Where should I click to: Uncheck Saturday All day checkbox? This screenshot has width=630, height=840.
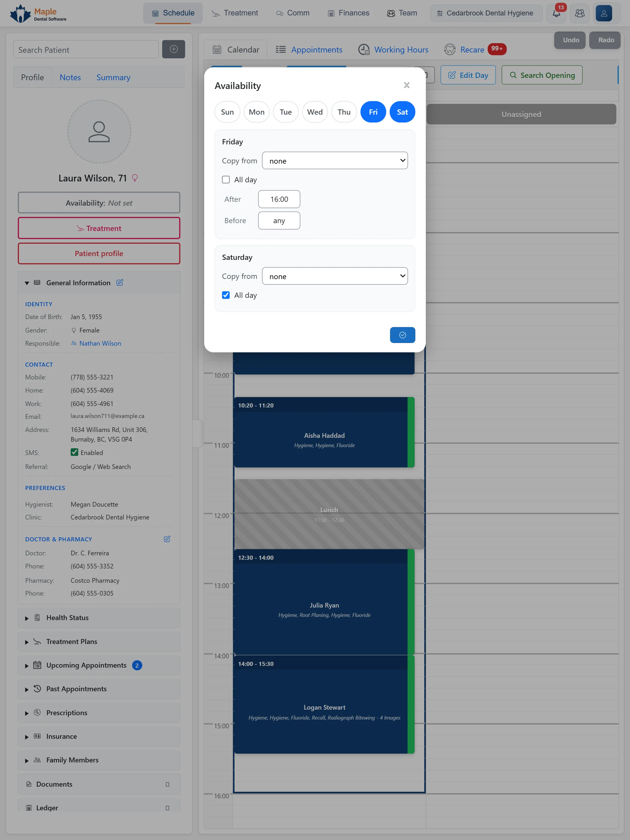point(226,295)
